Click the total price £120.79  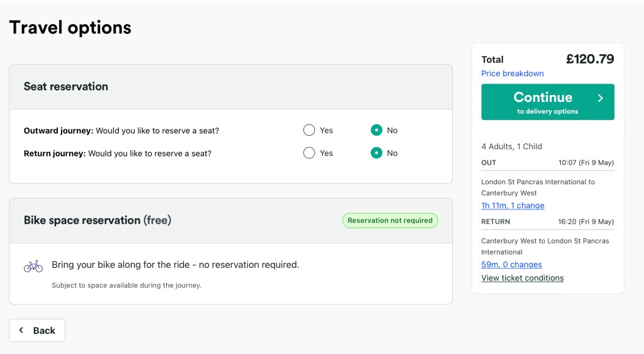[590, 59]
